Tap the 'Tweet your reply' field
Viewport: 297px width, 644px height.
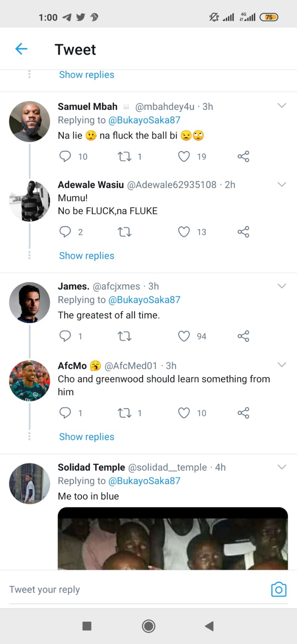tap(136, 590)
